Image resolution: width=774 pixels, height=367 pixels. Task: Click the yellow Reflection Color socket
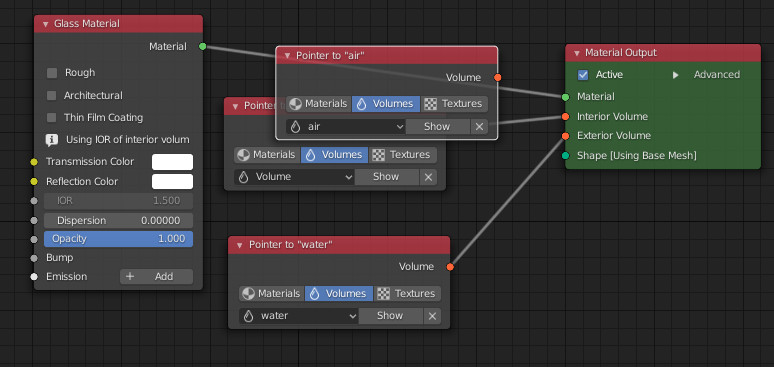click(34, 182)
